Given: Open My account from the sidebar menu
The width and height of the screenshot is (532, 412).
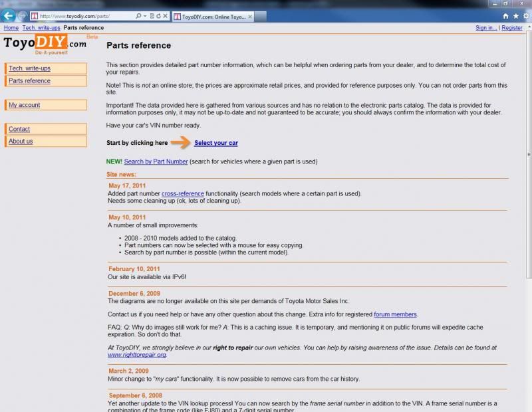Looking at the screenshot, I should tap(46, 105).
